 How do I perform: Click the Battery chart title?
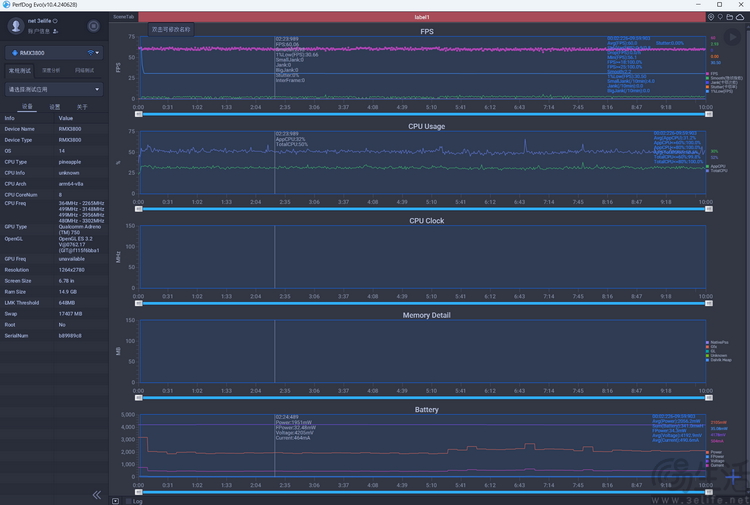[x=427, y=410]
